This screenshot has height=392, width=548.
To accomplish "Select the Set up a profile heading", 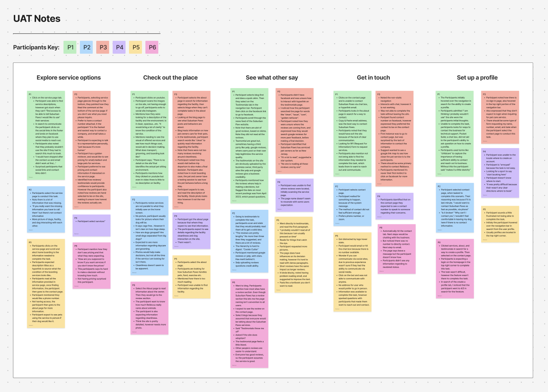I will pyautogui.click(x=477, y=77).
